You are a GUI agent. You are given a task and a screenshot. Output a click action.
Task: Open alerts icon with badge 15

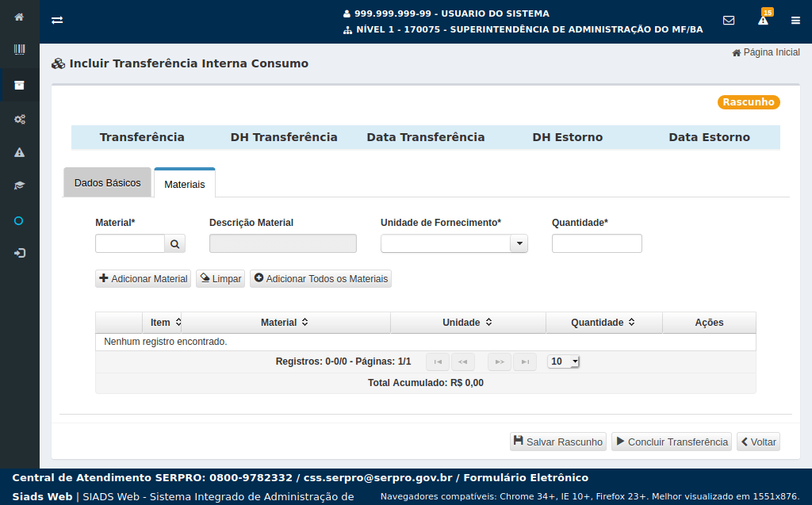[x=764, y=20]
